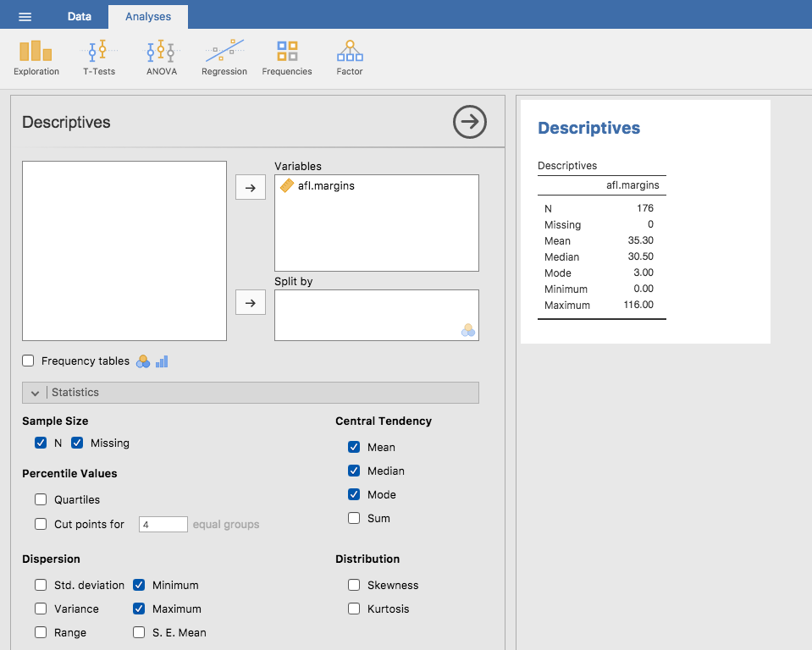The width and height of the screenshot is (812, 650).
Task: Click the cut points number field
Action: click(x=163, y=524)
